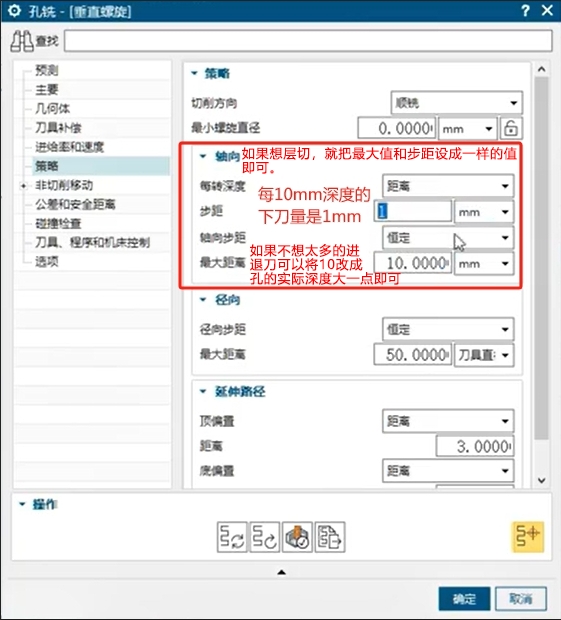The image size is (561, 620).
Task: Click the Replay toolpath icon
Action: (265, 537)
